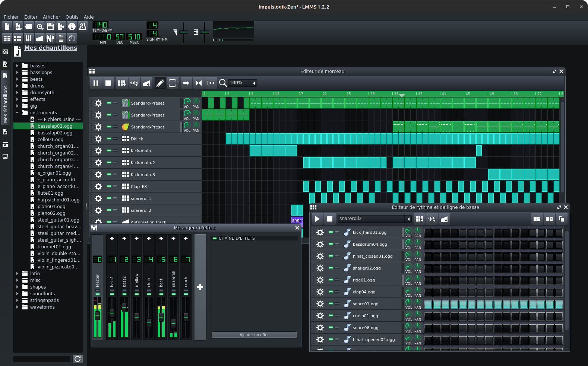
Task: Open project notes editor icon
Action: coord(61,38)
